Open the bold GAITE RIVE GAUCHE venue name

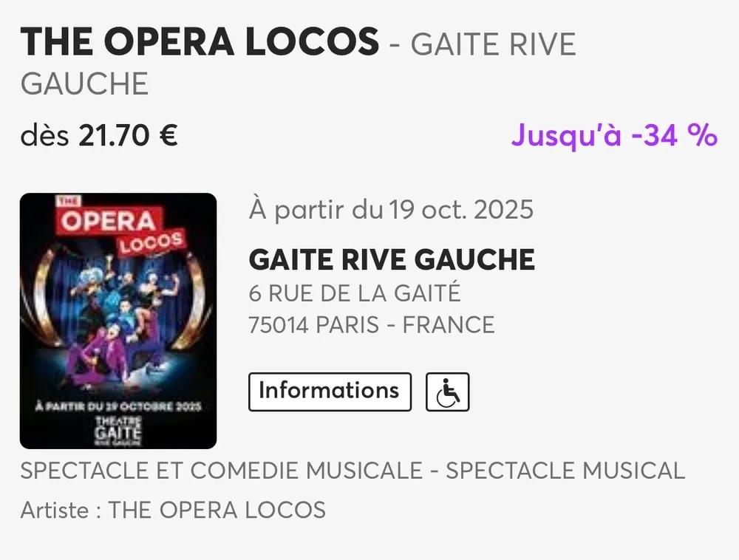[392, 259]
